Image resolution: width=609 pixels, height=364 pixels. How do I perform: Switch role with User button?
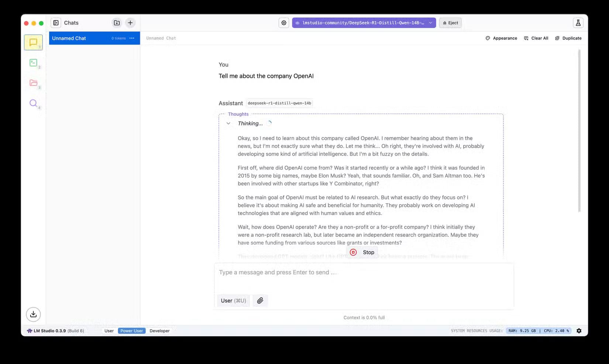[233, 301]
